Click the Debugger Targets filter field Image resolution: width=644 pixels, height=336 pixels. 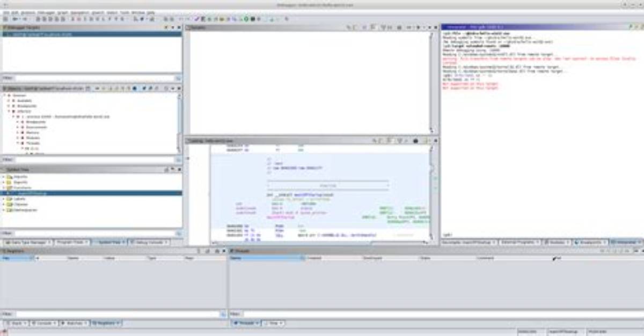coord(95,78)
